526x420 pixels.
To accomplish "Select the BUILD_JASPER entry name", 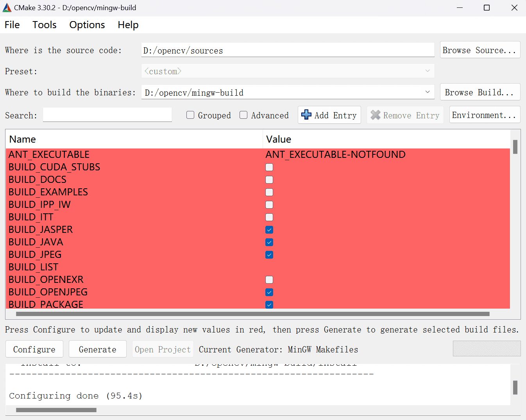I will 41,230.
